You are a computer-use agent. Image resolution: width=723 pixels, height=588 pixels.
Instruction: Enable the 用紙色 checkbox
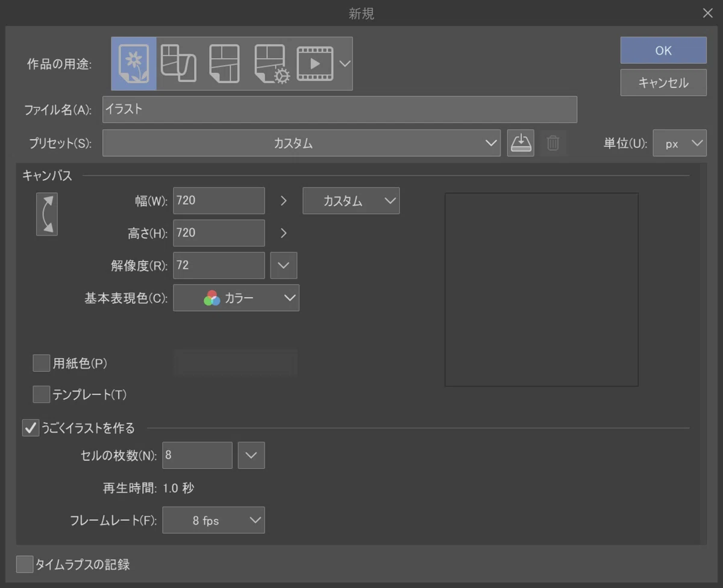point(42,363)
